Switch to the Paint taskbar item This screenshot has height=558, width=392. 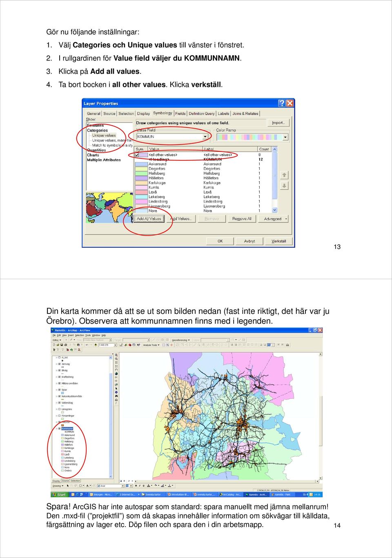(283, 494)
